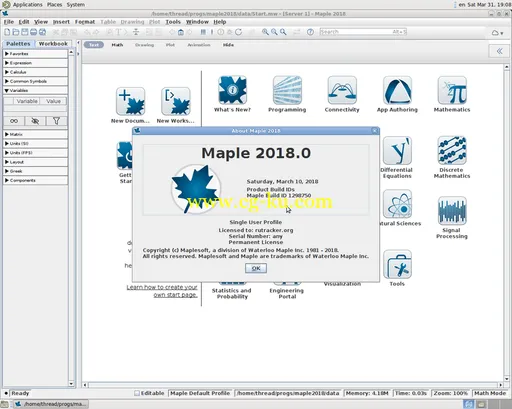Open the MapleCloud icon at toolbar right
This screenshot has width=512, height=409.
(x=497, y=33)
